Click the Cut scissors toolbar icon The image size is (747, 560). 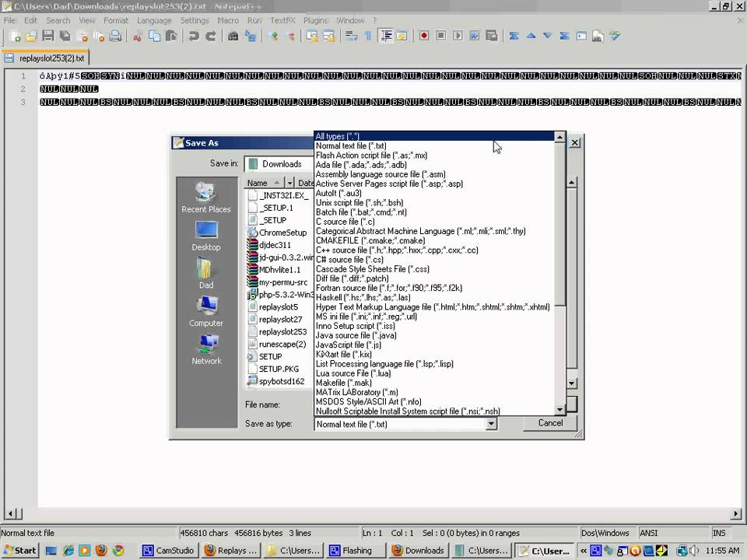tap(138, 37)
